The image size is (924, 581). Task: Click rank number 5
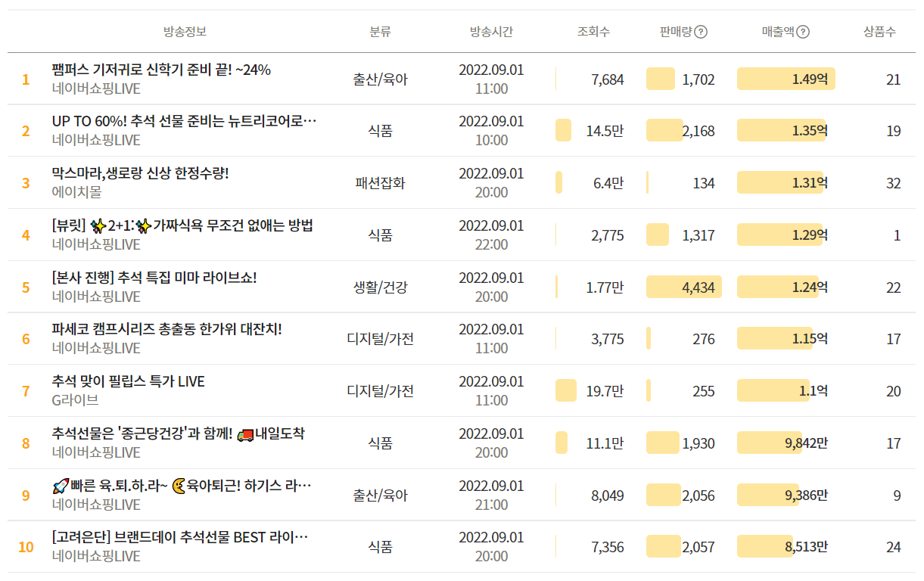pos(26,287)
